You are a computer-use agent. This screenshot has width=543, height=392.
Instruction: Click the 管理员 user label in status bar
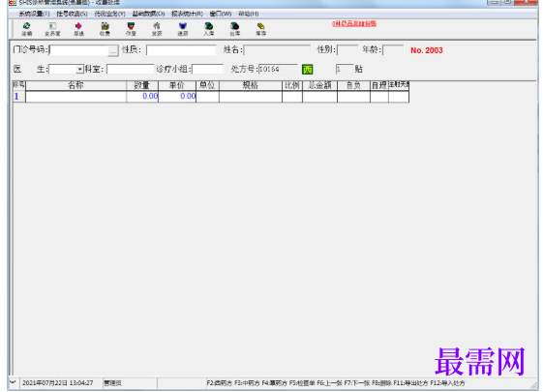pos(112,383)
